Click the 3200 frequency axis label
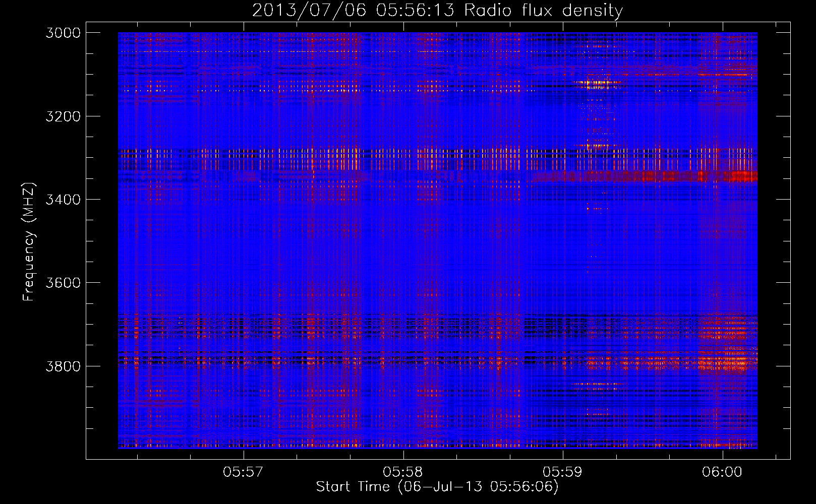The height and width of the screenshot is (504, 816). pos(63,116)
